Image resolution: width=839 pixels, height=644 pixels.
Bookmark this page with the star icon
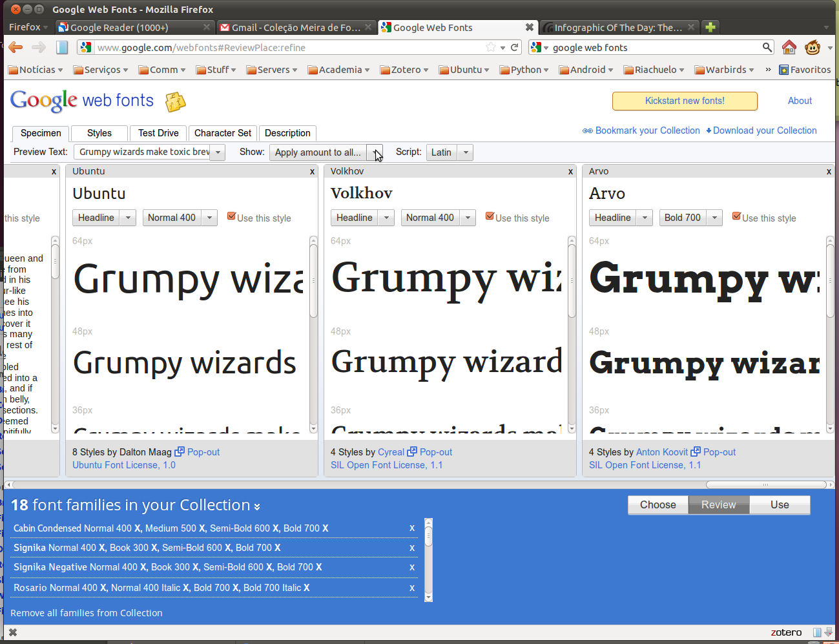point(491,47)
